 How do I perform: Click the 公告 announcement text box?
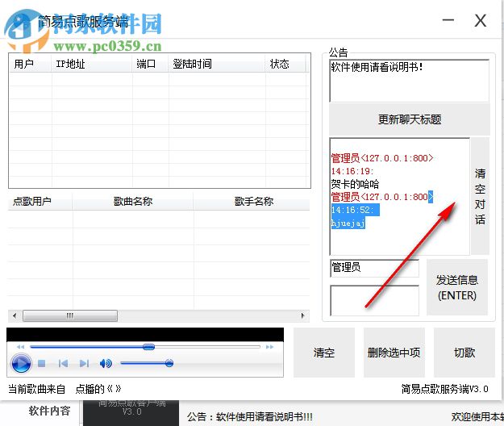click(409, 81)
